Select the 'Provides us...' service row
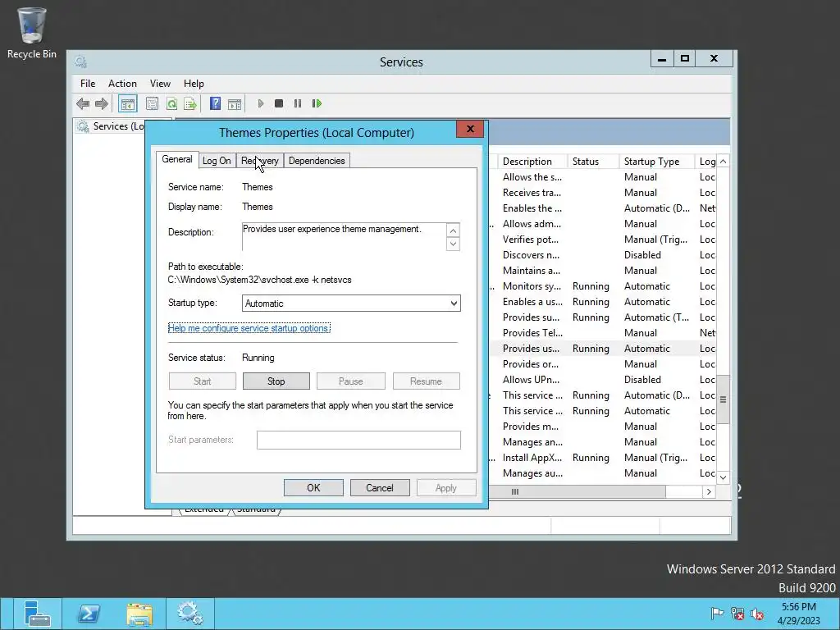840x630 pixels. pyautogui.click(x=603, y=349)
